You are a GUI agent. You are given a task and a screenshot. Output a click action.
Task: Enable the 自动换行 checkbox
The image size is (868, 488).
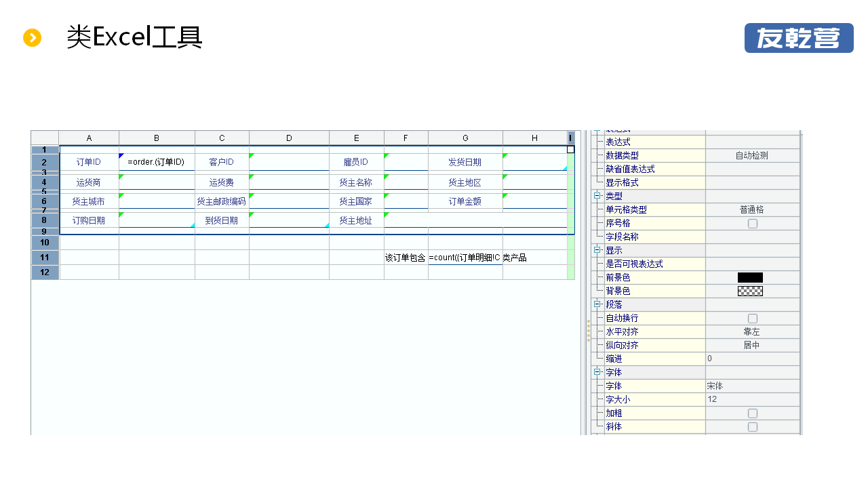click(752, 319)
